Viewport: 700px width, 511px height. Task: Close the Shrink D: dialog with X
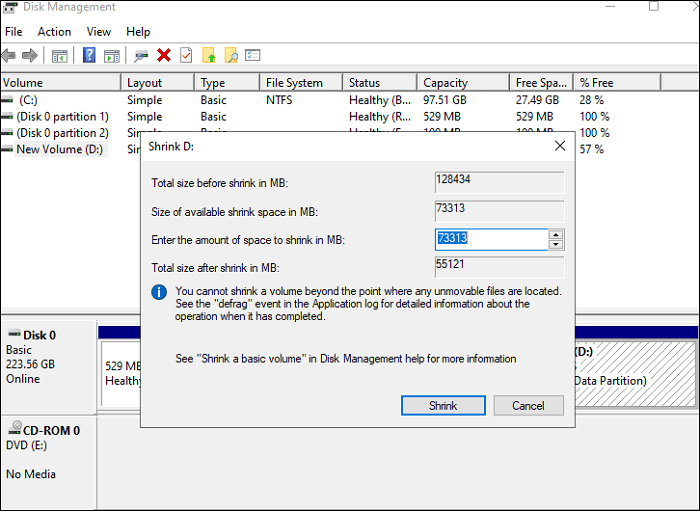click(560, 146)
